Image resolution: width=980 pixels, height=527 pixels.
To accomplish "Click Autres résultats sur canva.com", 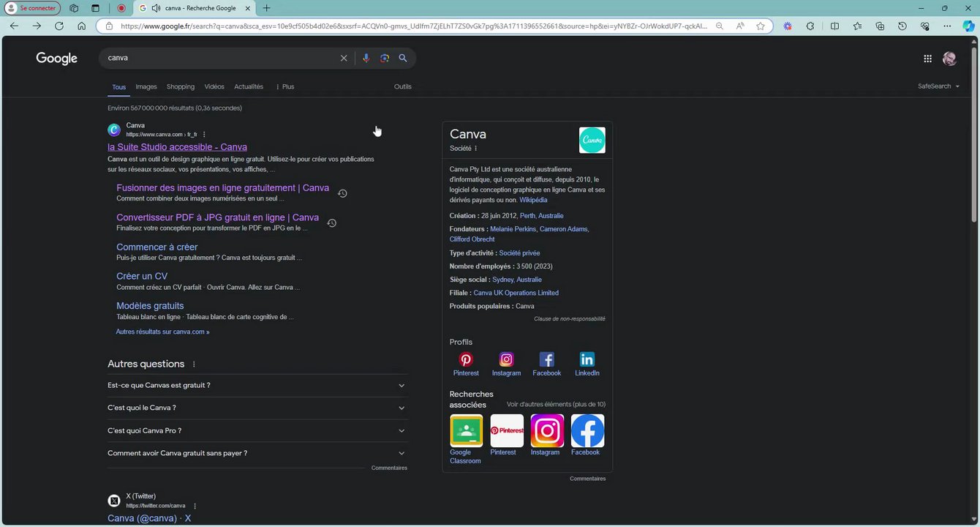I will tap(162, 332).
